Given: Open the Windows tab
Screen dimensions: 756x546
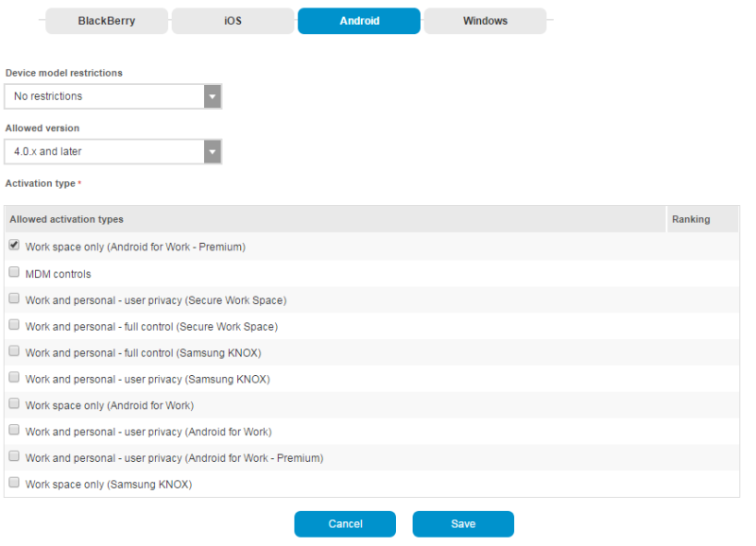Looking at the screenshot, I should 486,21.
